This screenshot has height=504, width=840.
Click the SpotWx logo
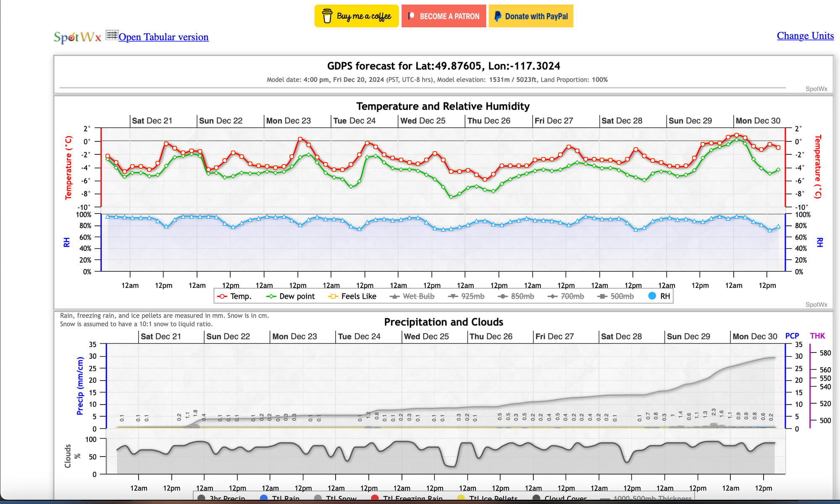77,37
